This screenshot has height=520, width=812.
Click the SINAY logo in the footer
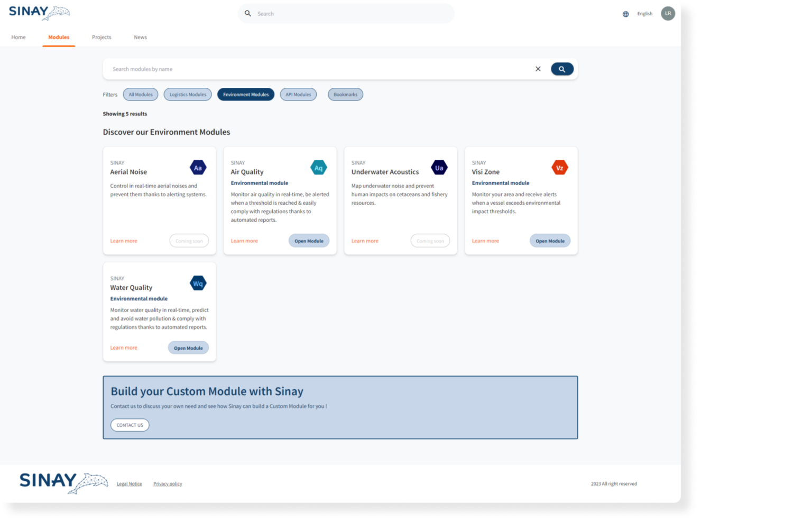coord(63,482)
